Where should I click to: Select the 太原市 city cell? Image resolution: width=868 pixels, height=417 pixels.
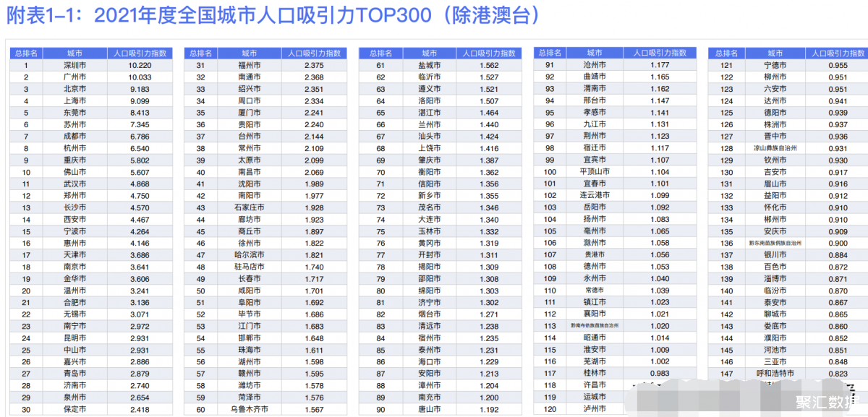pos(249,160)
